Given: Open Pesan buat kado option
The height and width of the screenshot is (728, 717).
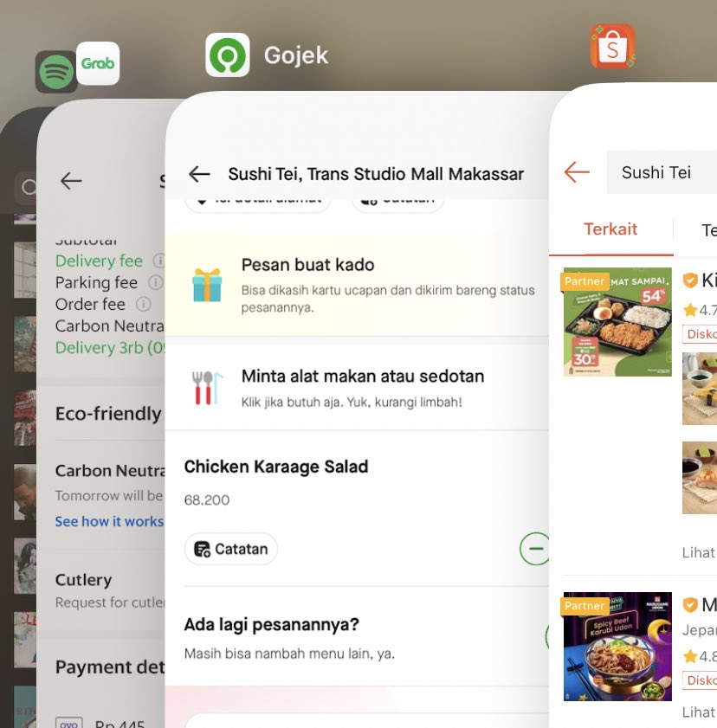Looking at the screenshot, I should click(x=357, y=285).
